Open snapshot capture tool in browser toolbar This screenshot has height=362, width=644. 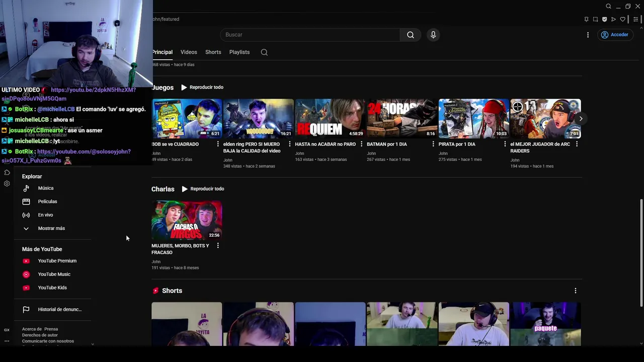pos(595,20)
